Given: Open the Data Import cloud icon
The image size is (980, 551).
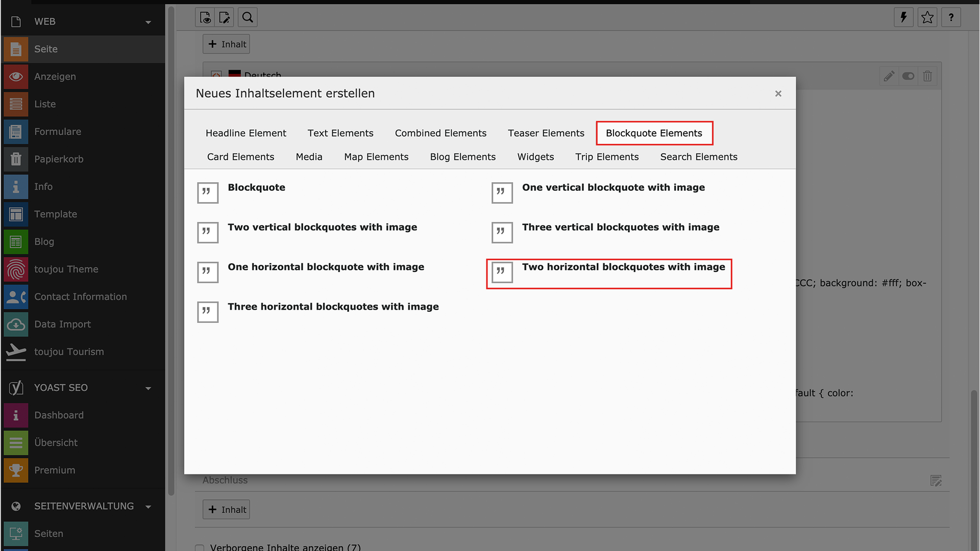Looking at the screenshot, I should [16, 324].
